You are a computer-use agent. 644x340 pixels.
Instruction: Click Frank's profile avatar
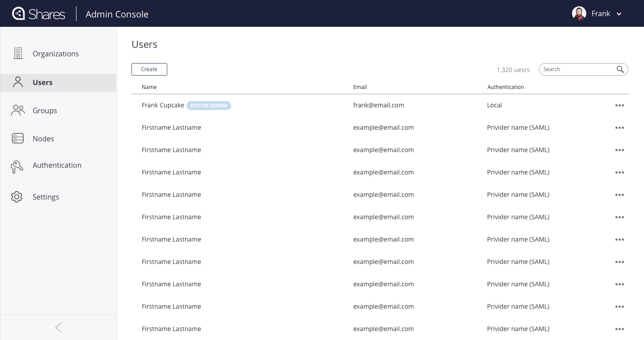point(579,13)
